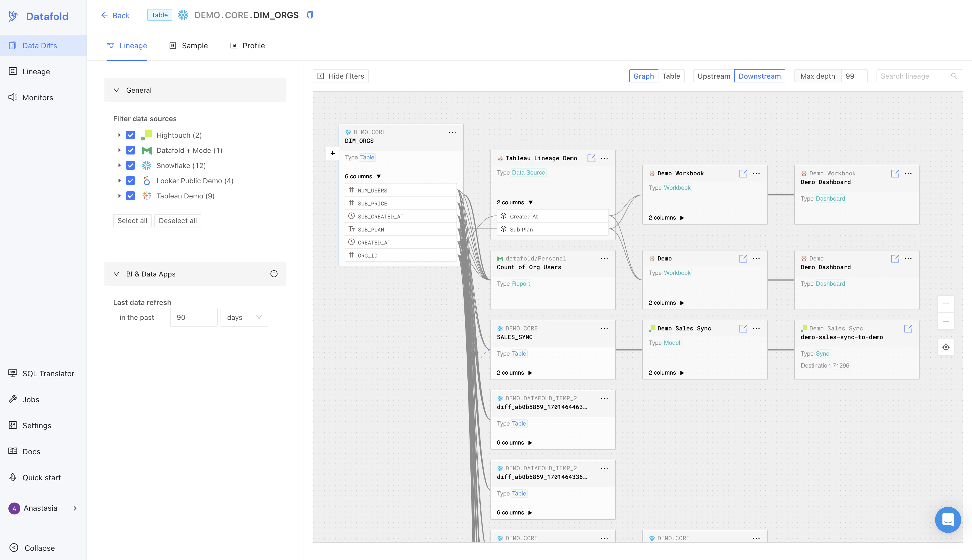Open options menu for SALES_SYNC node
The width and height of the screenshot is (972, 560).
[604, 329]
